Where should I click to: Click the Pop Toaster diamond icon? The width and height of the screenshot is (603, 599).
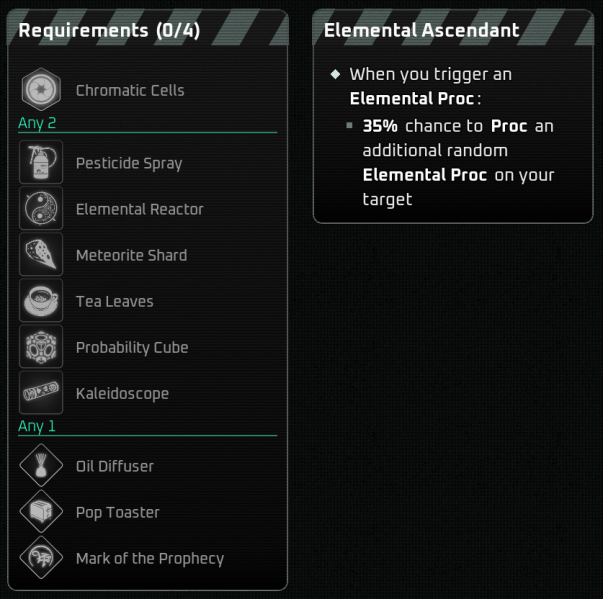pyautogui.click(x=41, y=512)
